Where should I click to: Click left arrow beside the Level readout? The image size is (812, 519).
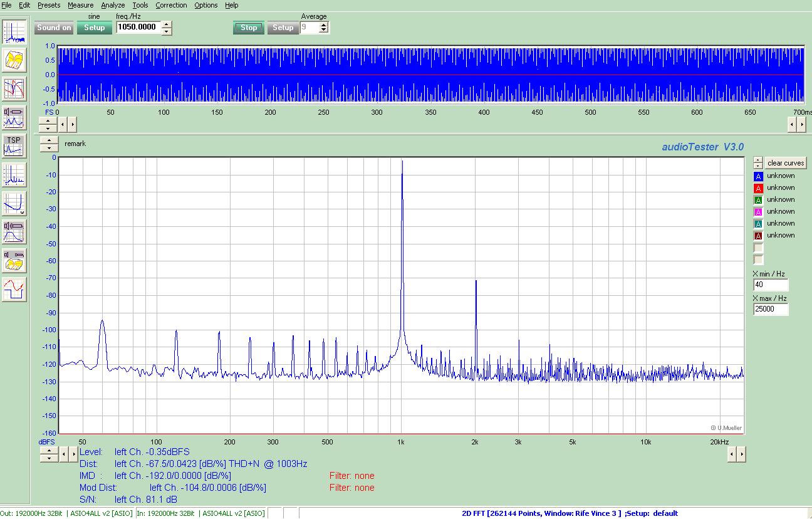coord(64,455)
